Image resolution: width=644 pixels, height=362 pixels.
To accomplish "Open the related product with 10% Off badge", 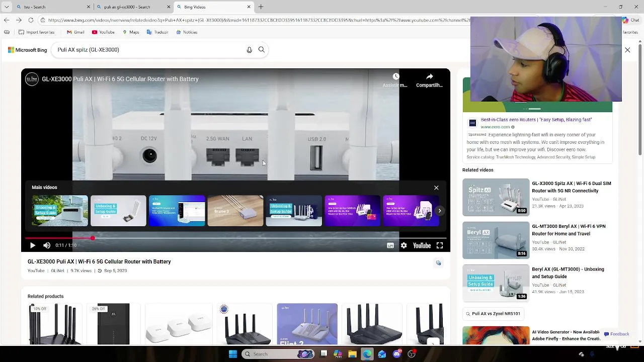I will [54, 324].
